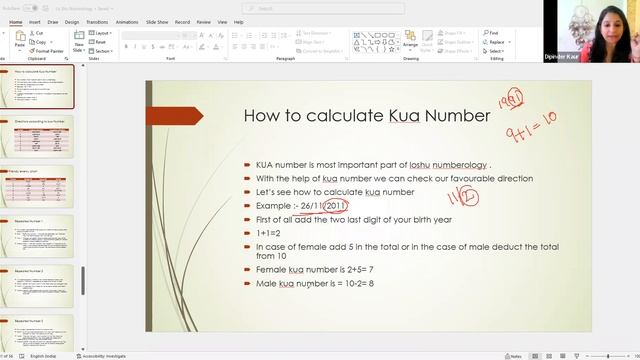This screenshot has height=360, width=640.
Task: Open the Home ribbon tab
Action: click(x=16, y=22)
